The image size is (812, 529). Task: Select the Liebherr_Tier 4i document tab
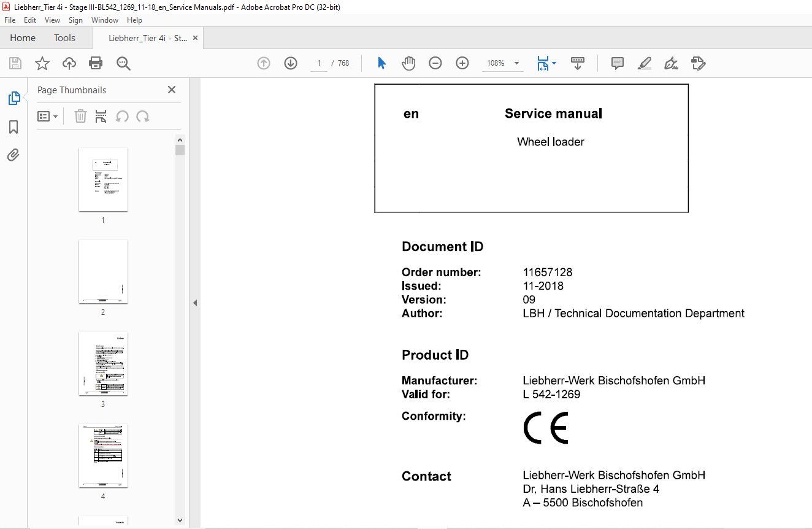point(148,38)
